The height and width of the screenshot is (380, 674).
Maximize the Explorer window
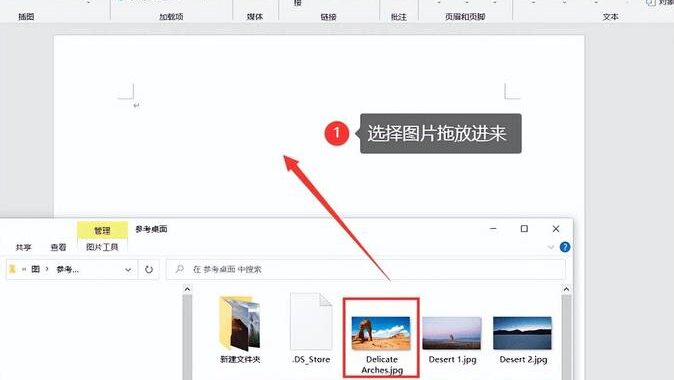tap(524, 229)
